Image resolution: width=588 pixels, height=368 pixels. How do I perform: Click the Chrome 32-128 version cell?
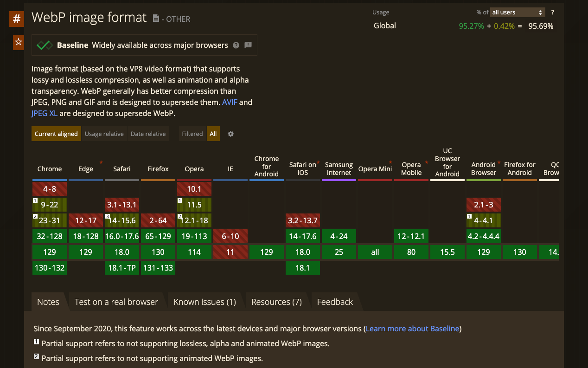[50, 236]
